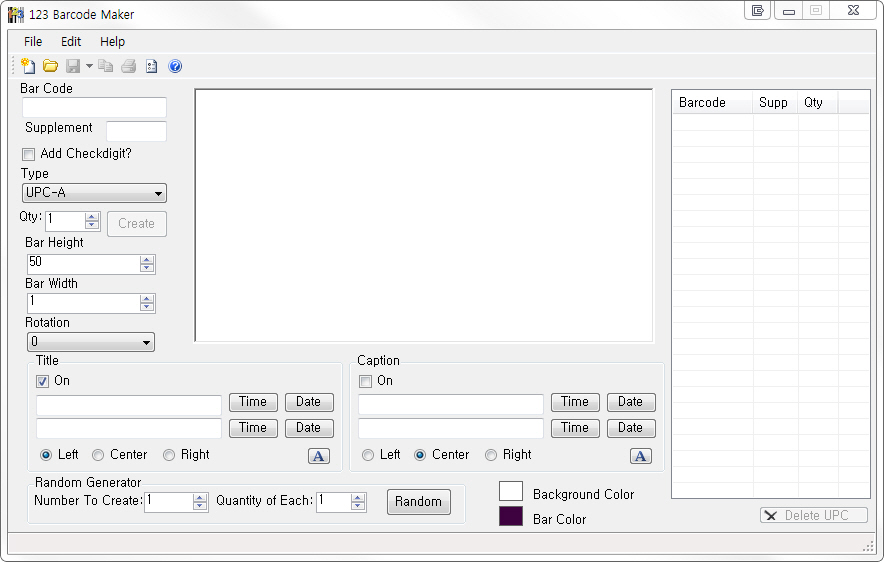Increase Bar Width with the up arrow
The width and height of the screenshot is (884, 562).
coord(147,299)
